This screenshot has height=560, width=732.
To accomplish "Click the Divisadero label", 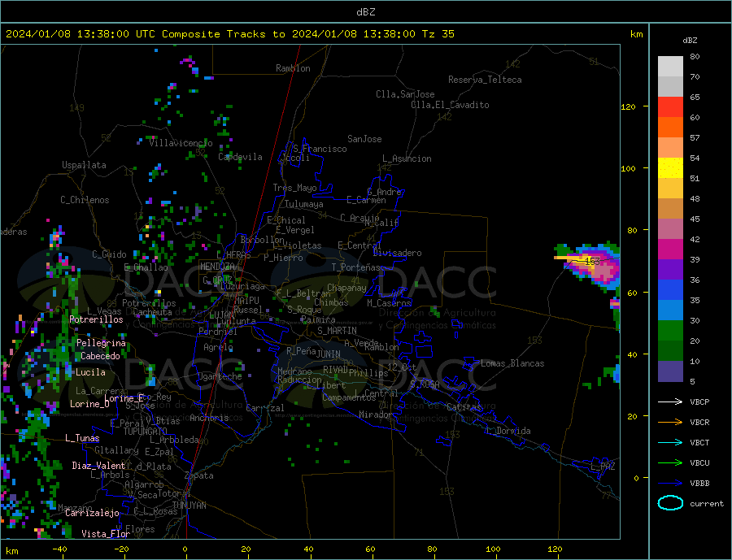I will pos(397,253).
